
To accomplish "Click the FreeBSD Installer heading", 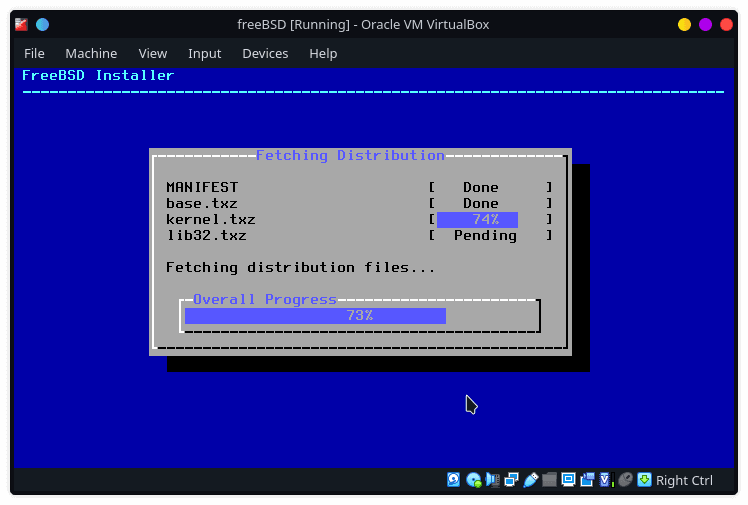I will coord(98,75).
